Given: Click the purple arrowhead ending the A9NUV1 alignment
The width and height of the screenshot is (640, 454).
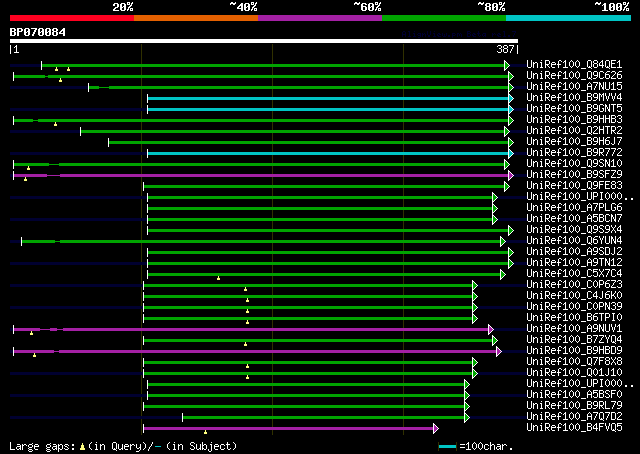Looking at the screenshot, I should tap(491, 329).
